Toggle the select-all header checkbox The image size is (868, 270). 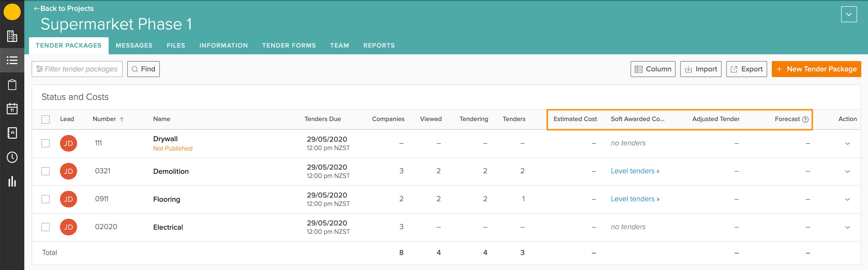pyautogui.click(x=46, y=119)
